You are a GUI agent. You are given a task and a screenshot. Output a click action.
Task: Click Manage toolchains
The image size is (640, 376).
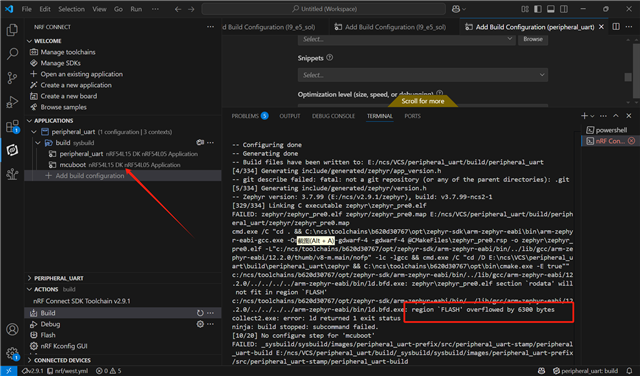click(x=68, y=52)
